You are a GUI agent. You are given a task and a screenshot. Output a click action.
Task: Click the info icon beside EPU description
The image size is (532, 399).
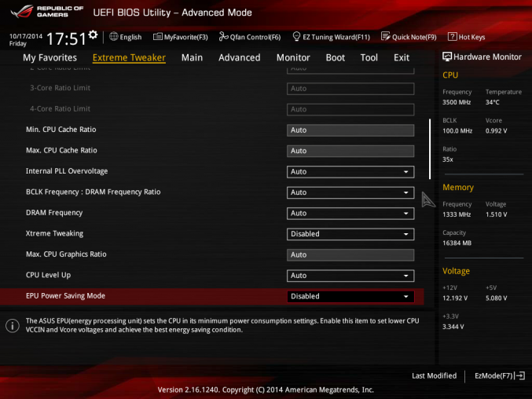pos(13,325)
